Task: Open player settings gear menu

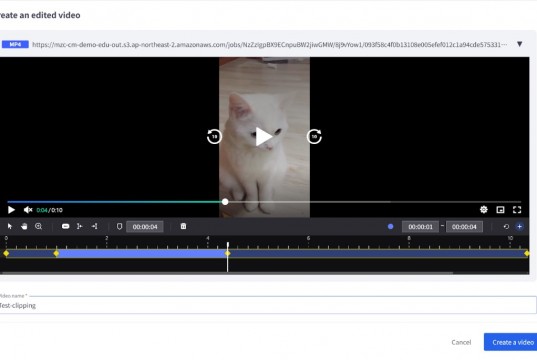Action: tap(484, 210)
